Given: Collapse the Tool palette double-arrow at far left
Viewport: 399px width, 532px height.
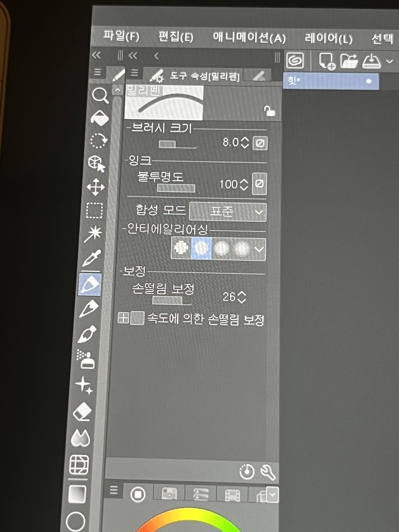Looking at the screenshot, I should point(96,55).
